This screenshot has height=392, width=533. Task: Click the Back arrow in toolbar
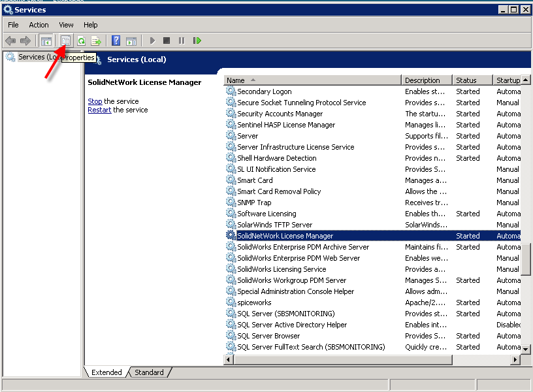pyautogui.click(x=10, y=41)
